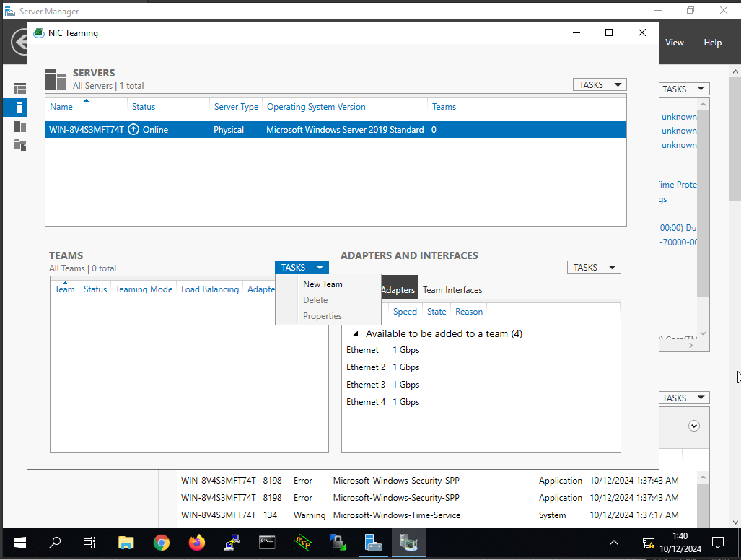Expand the circular chevron in the right panel
741x560 pixels.
tap(694, 426)
